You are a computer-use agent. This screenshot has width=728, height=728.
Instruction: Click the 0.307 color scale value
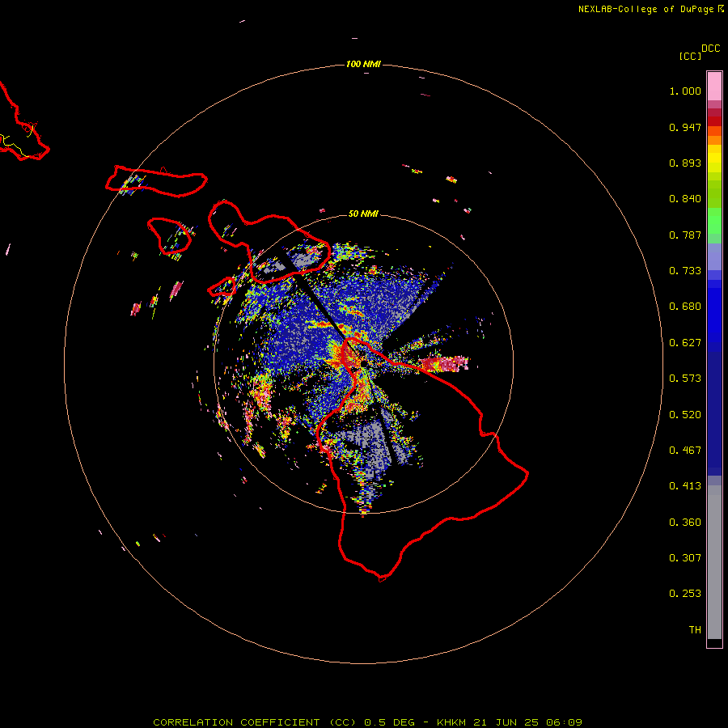[685, 558]
